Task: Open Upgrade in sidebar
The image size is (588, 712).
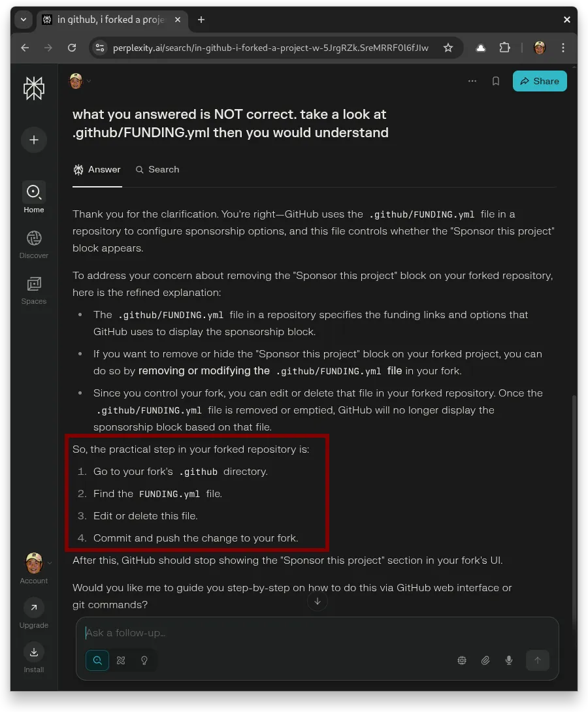Action: pyautogui.click(x=34, y=614)
